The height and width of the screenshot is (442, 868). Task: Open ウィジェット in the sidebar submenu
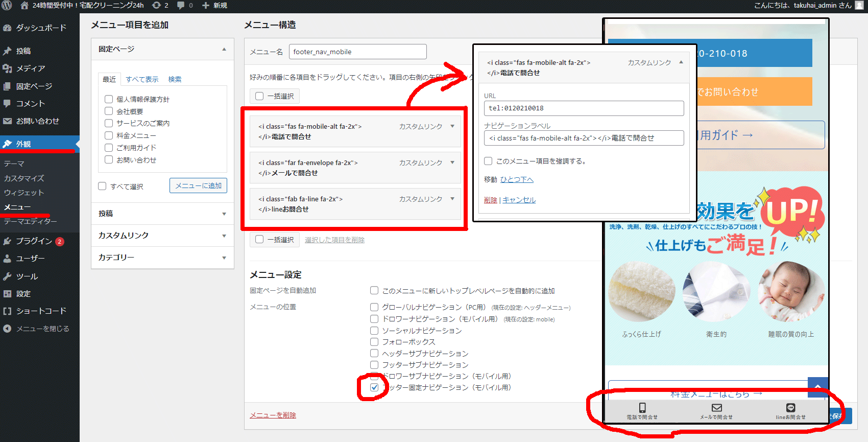coord(24,193)
